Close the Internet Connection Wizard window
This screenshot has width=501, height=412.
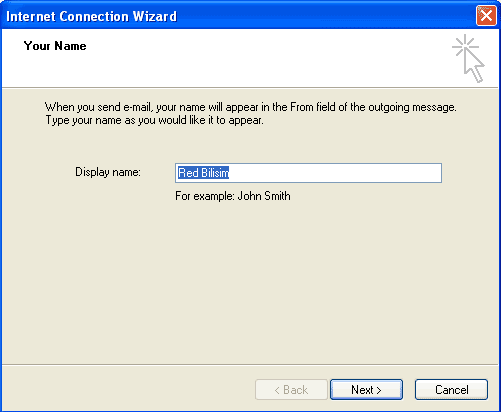486,16
